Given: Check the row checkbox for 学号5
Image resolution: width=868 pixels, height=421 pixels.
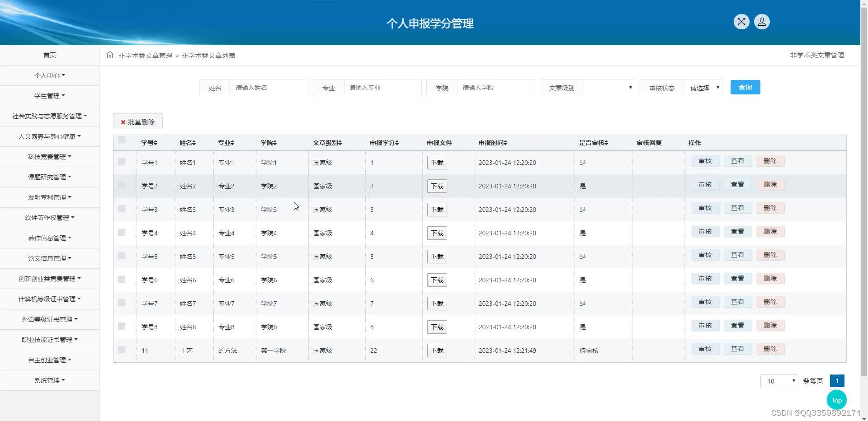Looking at the screenshot, I should [122, 256].
